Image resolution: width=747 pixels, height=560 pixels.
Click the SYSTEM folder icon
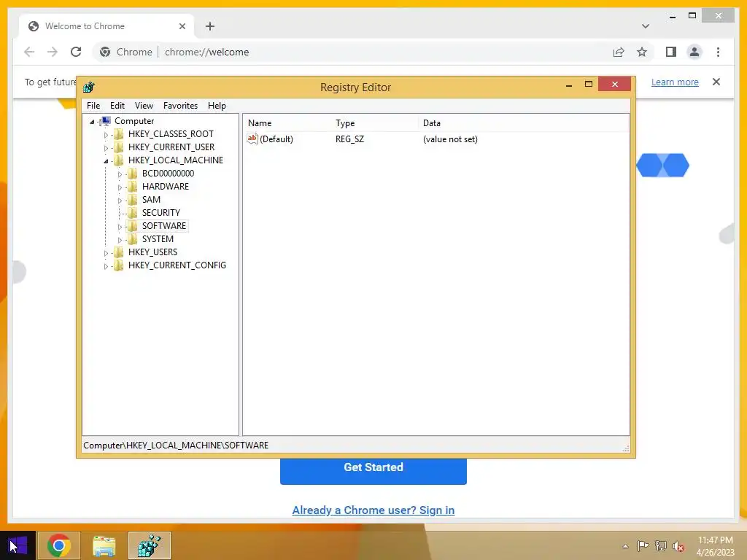(133, 238)
